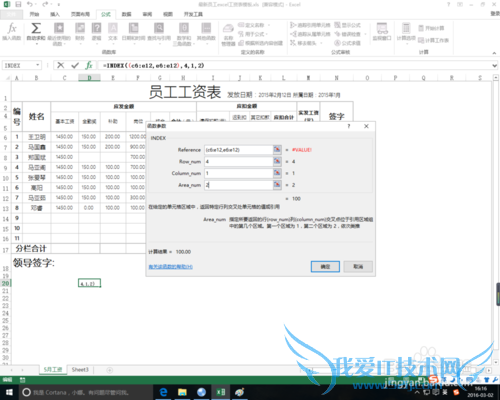Viewport: 500px width, 400px height.
Task: Switch to the Data (数据) ribbon tab
Action: click(x=126, y=14)
